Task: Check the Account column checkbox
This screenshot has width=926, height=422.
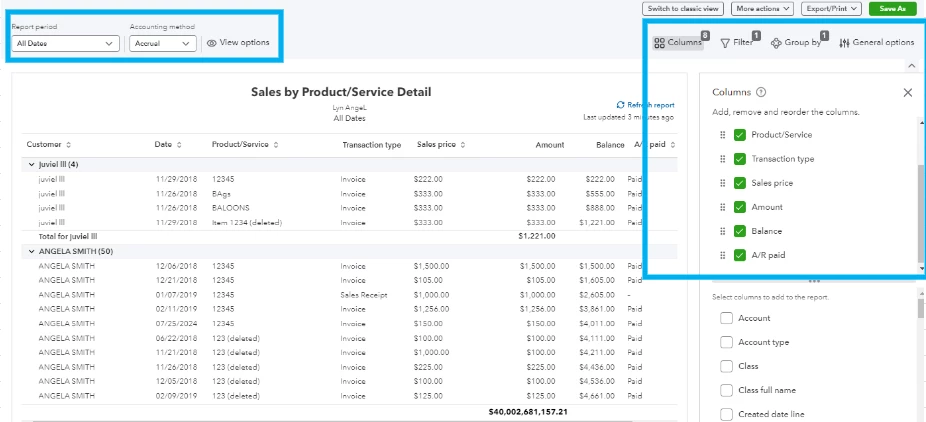Action: point(726,318)
